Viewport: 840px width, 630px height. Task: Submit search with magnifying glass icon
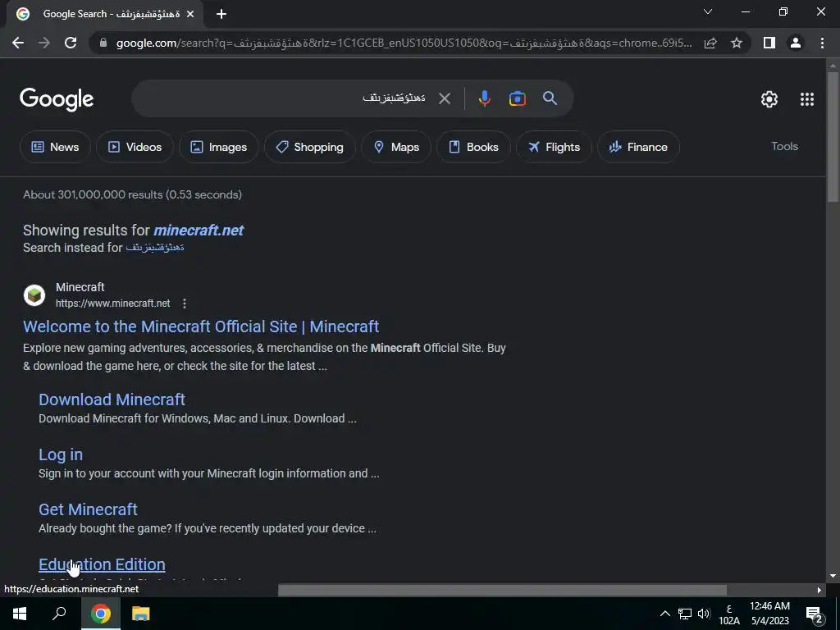click(x=550, y=98)
